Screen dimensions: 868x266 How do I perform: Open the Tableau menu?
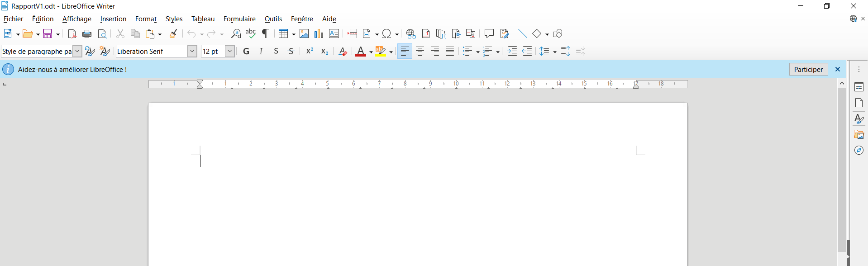(203, 19)
